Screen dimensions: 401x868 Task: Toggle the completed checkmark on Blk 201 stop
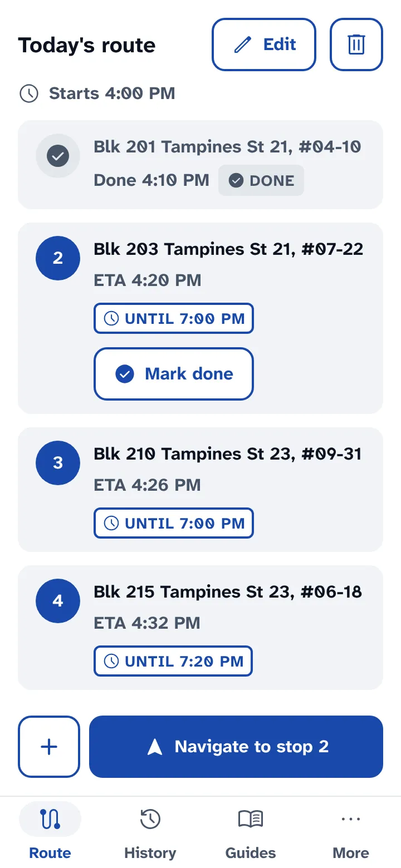[58, 157]
